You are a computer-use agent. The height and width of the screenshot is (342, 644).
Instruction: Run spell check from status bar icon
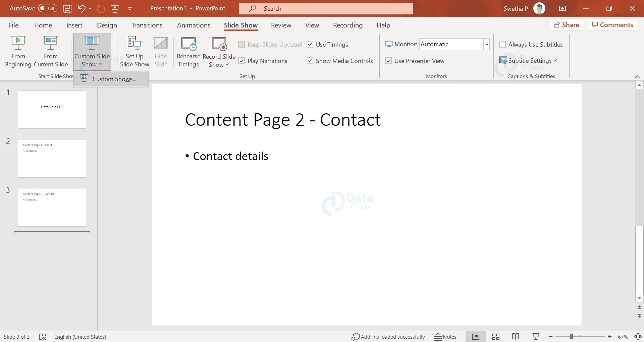43,337
